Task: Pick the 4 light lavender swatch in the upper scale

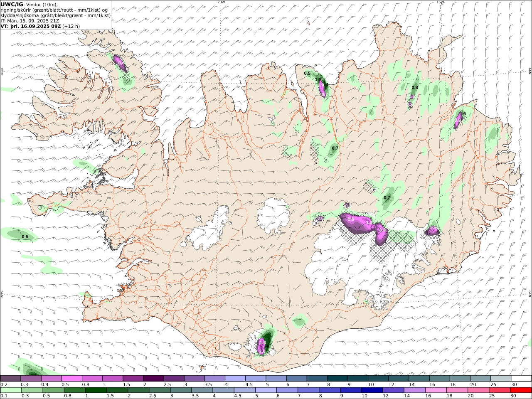Action: pos(235,379)
